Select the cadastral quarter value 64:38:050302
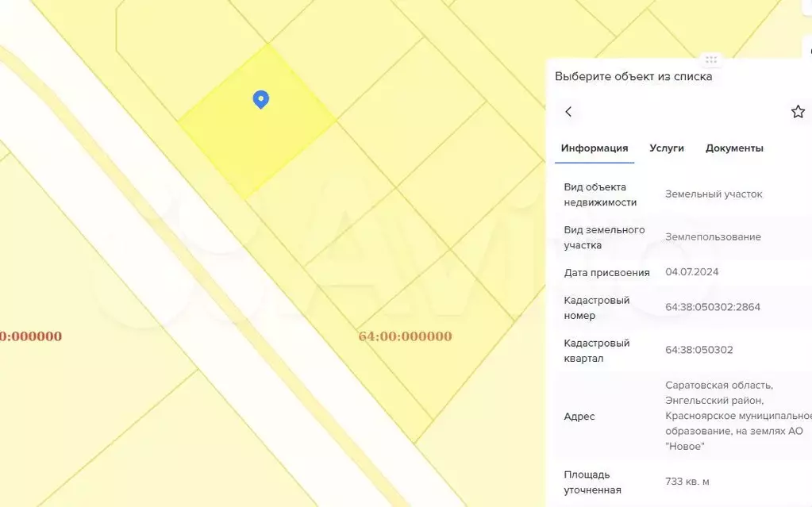812x507 pixels. (x=699, y=350)
